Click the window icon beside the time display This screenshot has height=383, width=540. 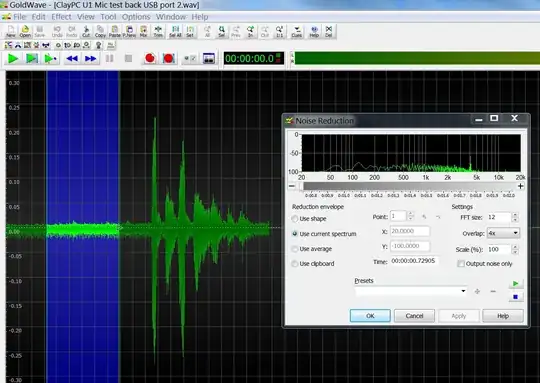[x=209, y=59]
